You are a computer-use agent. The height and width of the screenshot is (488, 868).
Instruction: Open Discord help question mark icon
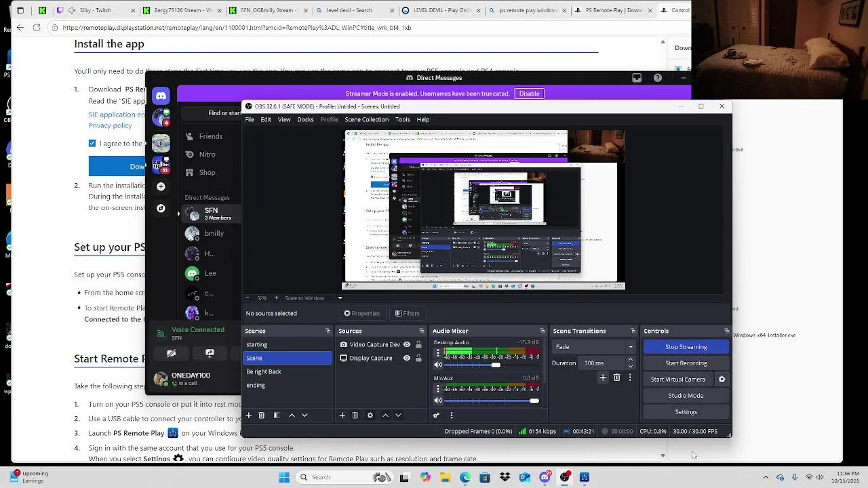click(657, 78)
